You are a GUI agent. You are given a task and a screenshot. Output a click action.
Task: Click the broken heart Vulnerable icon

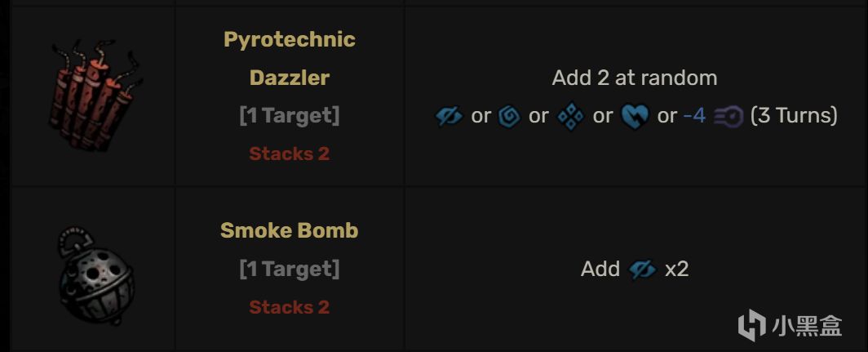634,116
